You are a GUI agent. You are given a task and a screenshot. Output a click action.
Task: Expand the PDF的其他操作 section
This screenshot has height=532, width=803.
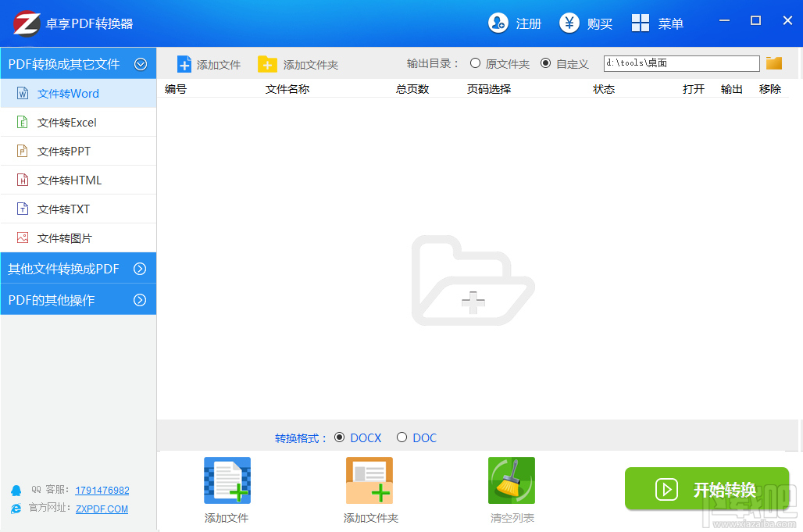click(x=140, y=300)
